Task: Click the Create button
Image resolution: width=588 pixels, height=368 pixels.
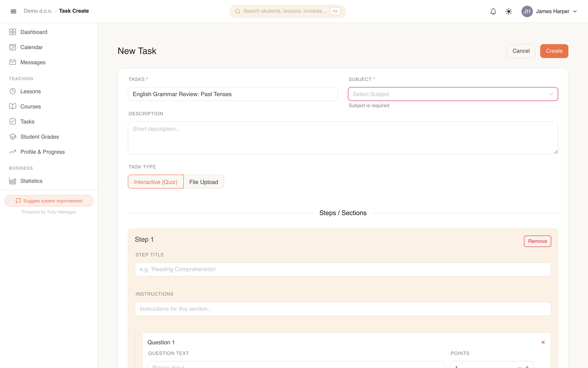Action: 554,51
